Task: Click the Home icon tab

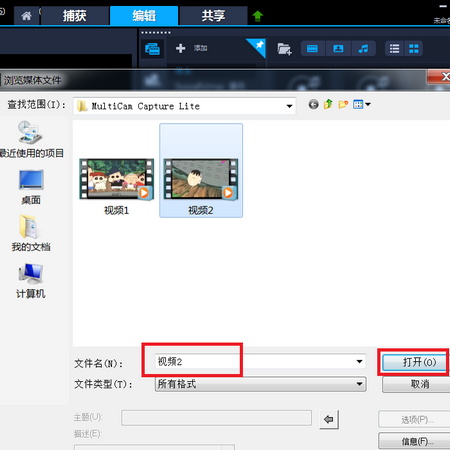Action: [x=26, y=16]
